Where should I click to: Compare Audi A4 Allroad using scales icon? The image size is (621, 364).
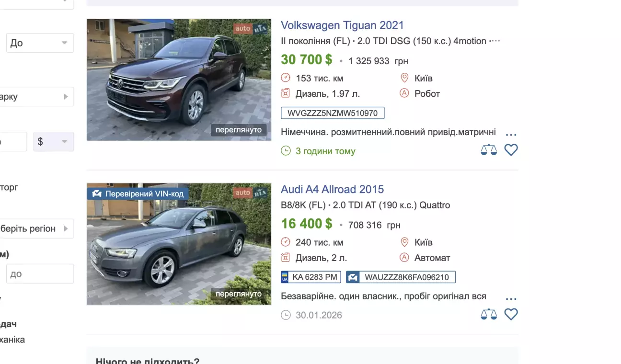tap(489, 315)
